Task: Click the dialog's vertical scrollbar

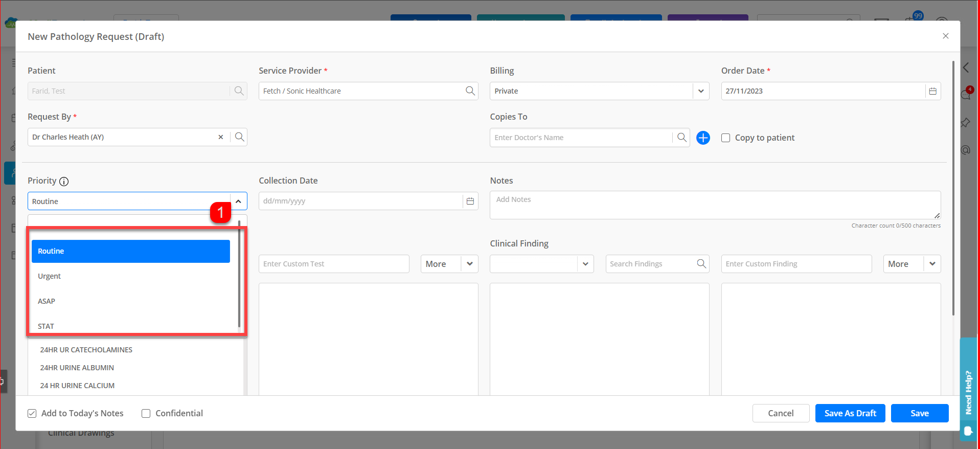Action: tap(953, 188)
